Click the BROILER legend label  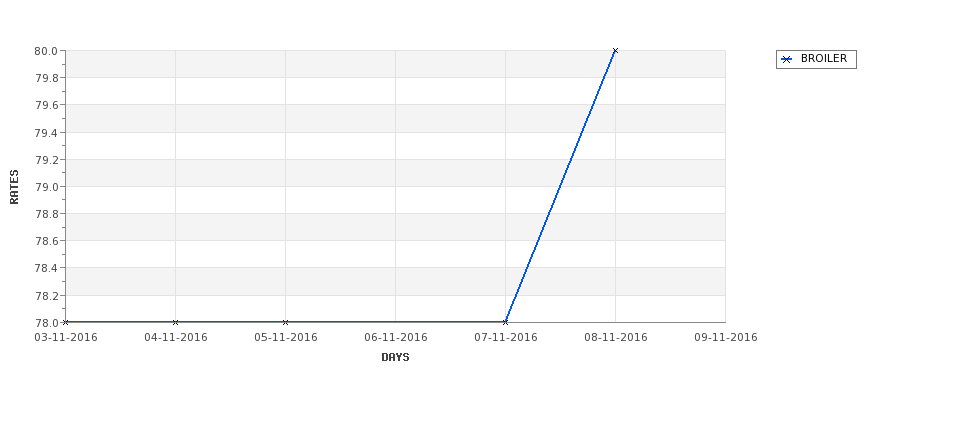tap(823, 58)
